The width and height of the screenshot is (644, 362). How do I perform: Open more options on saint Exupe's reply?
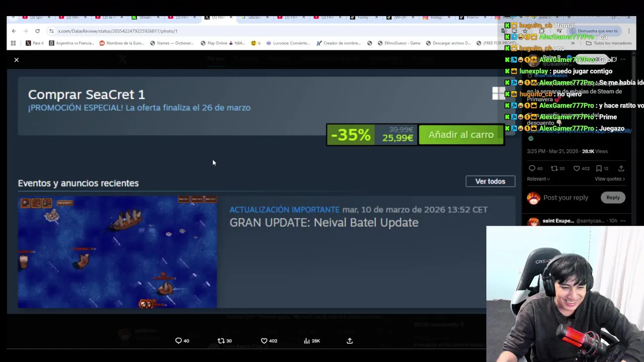(623, 221)
